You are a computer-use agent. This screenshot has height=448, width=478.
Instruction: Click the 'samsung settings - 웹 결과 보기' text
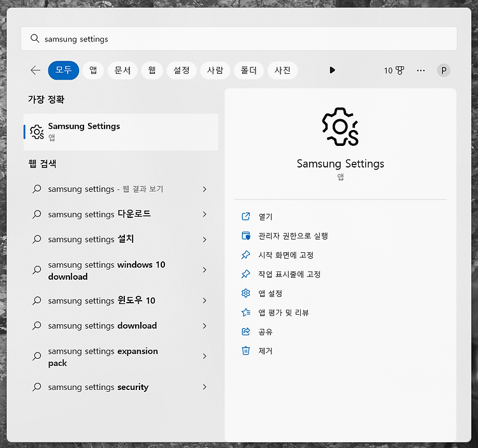(x=105, y=189)
